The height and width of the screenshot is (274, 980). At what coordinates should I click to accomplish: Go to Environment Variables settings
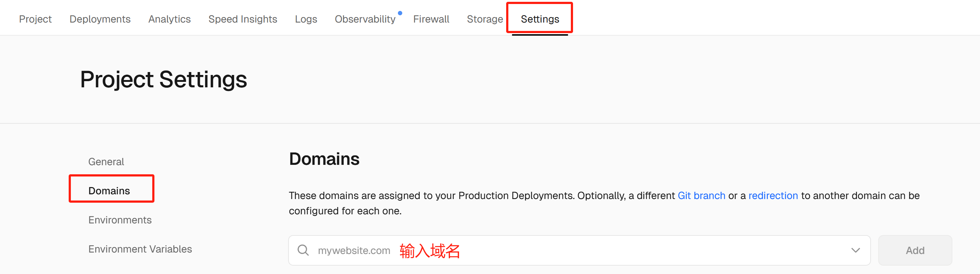(x=140, y=249)
